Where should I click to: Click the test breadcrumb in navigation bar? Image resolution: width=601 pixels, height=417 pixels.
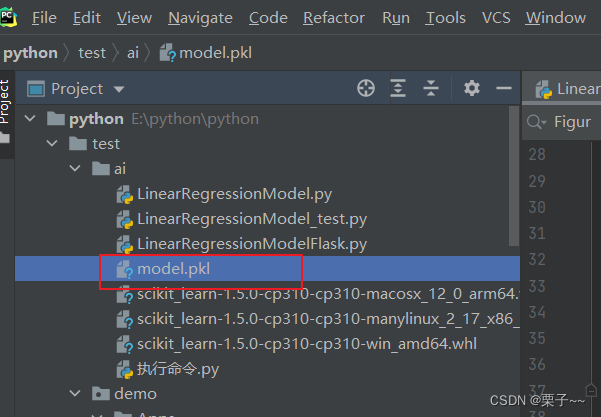(x=92, y=53)
